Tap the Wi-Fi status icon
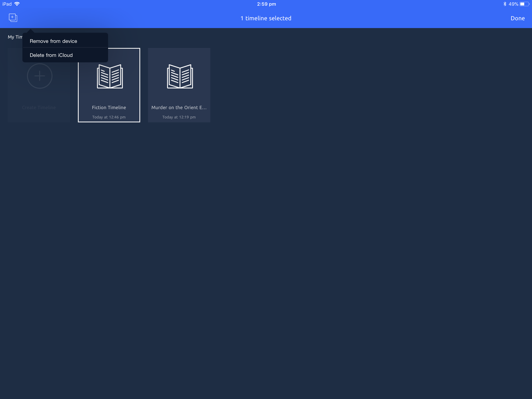The image size is (532, 399). click(x=17, y=4)
